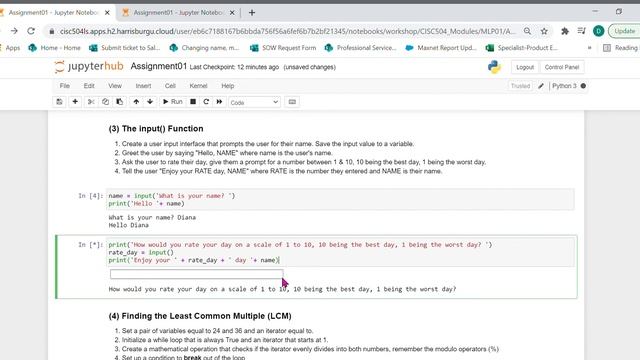Open the Reading list
This screenshot has width=640, height=360.
621,48
